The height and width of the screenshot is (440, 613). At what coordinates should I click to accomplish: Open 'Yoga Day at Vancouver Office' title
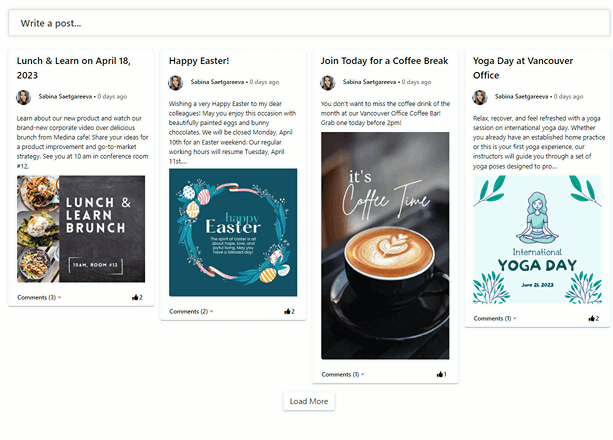pos(523,68)
